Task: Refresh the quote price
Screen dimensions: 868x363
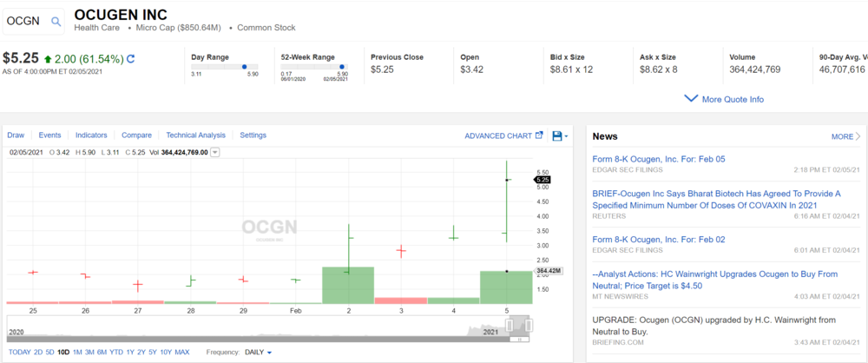Action: (131, 59)
